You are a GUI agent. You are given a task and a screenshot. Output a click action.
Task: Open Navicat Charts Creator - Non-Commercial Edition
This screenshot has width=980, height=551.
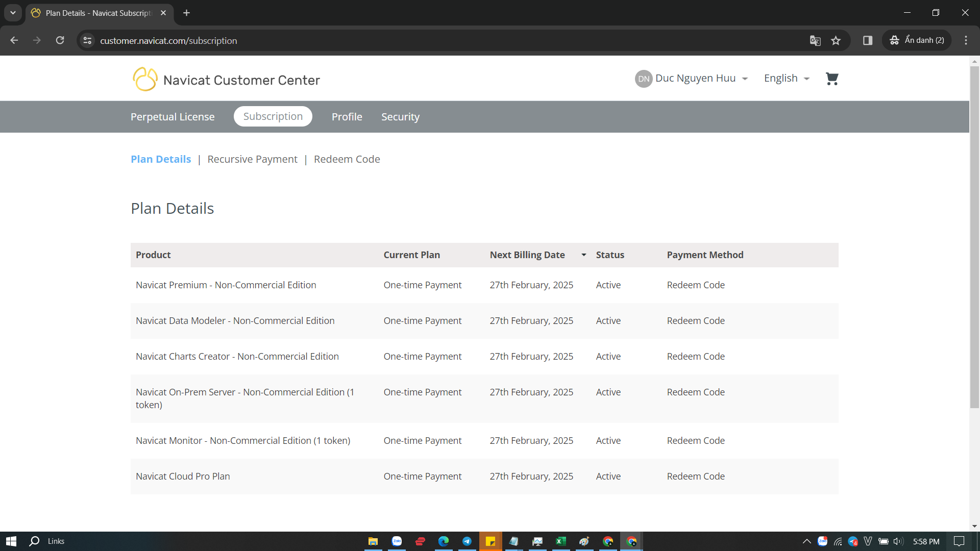237,357
